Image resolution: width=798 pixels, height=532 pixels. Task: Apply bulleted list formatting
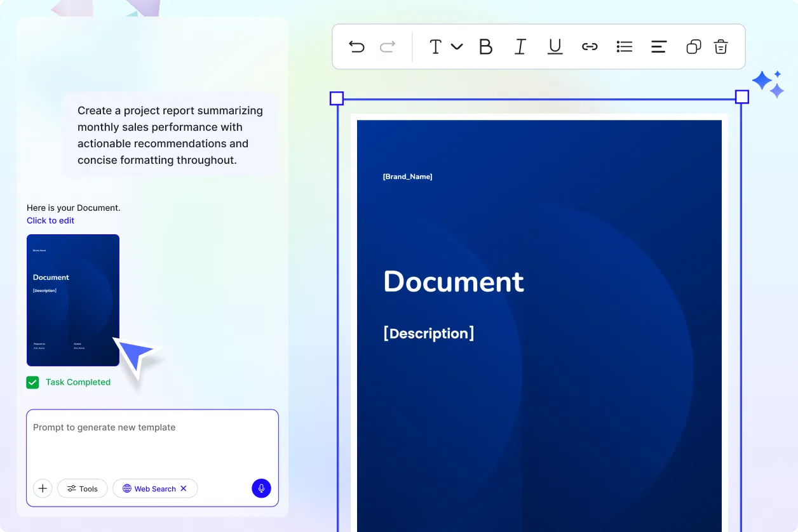coord(625,47)
